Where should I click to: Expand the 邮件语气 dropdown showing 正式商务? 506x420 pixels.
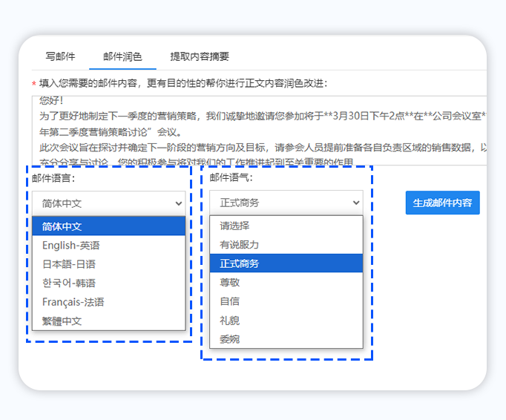tap(286, 203)
